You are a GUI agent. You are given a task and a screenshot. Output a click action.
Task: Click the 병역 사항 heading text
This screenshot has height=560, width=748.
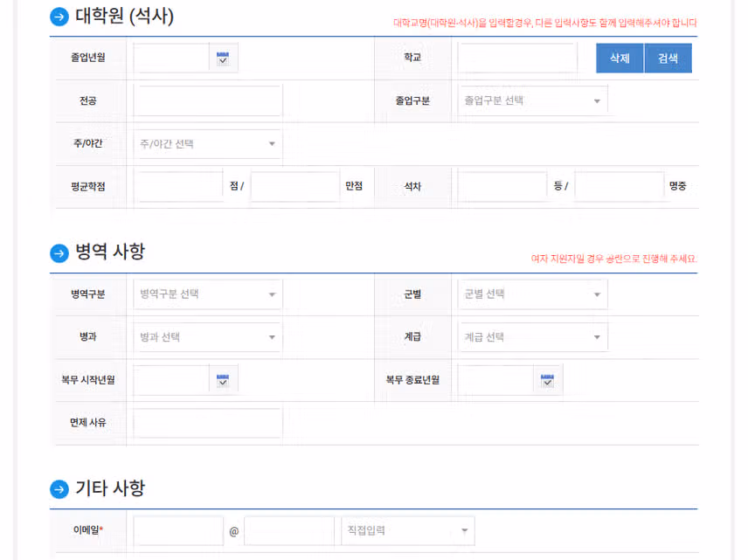(110, 252)
